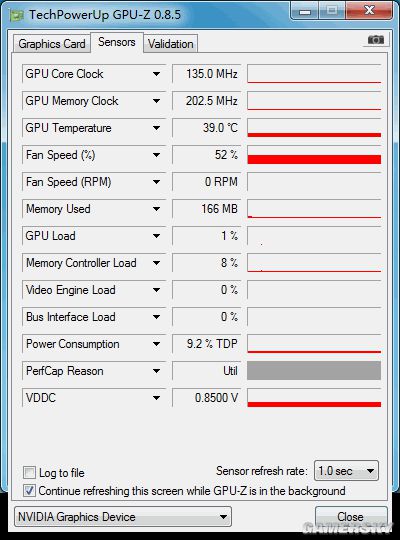
Task: Expand the GPU Memory Clock sensor dropdown
Action: pyautogui.click(x=156, y=101)
